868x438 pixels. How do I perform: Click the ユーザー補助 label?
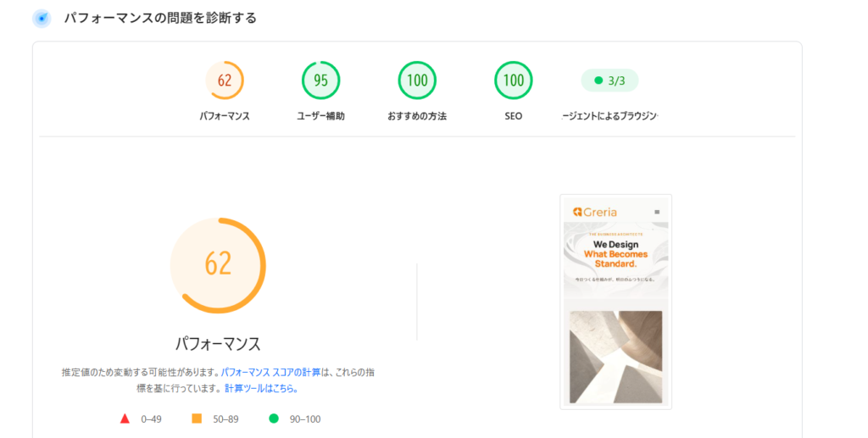pos(320,116)
